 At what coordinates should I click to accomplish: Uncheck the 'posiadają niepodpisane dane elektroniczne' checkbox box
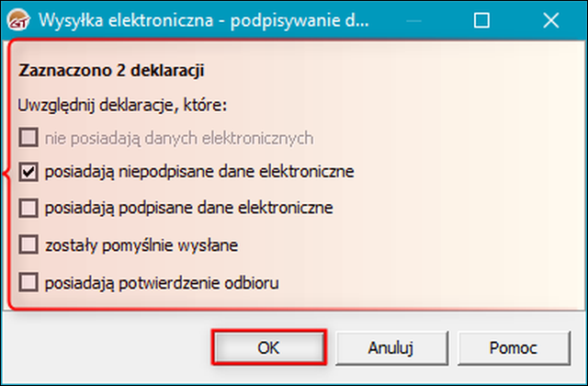pyautogui.click(x=28, y=172)
